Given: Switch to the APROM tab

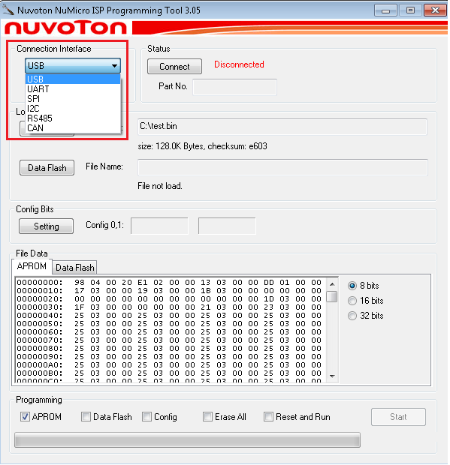Looking at the screenshot, I should pos(32,266).
